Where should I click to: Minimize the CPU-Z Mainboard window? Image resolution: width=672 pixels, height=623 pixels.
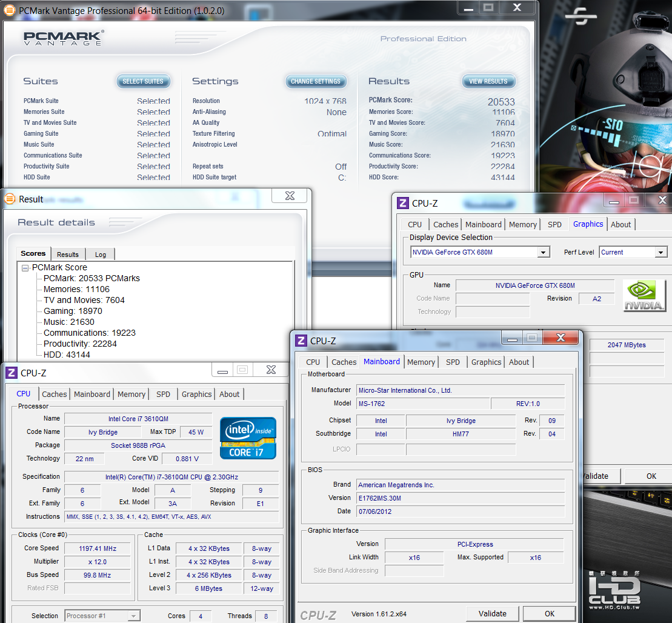click(511, 339)
